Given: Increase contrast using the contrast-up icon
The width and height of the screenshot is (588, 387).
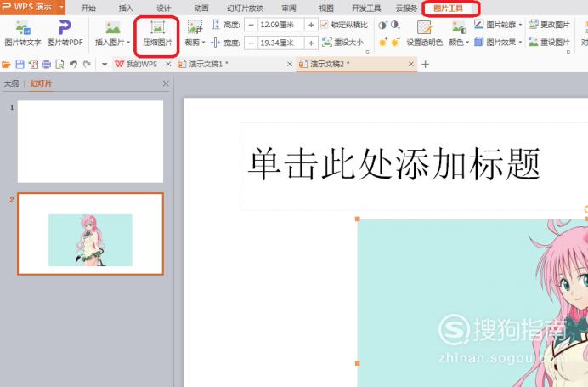Looking at the screenshot, I should tap(382, 26).
